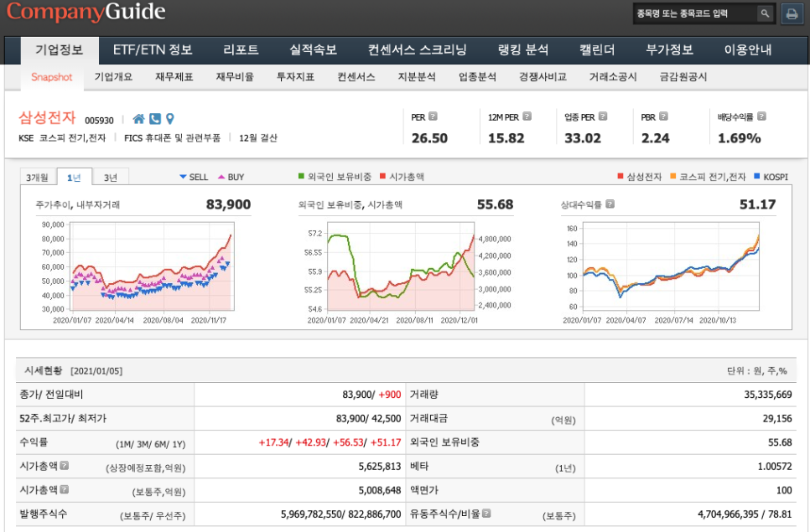Click the 삼성전자 company name
The height and width of the screenshot is (532, 810).
click(47, 117)
